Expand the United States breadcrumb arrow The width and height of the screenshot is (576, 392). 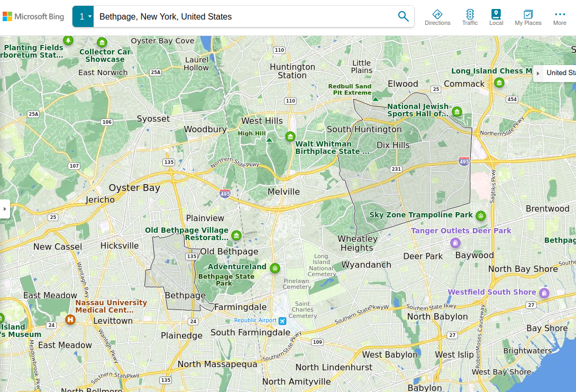(538, 74)
